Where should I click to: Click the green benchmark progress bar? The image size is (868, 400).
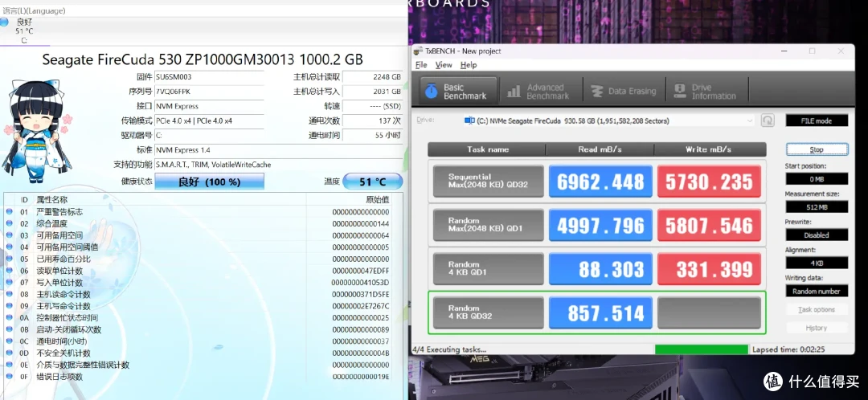click(702, 349)
